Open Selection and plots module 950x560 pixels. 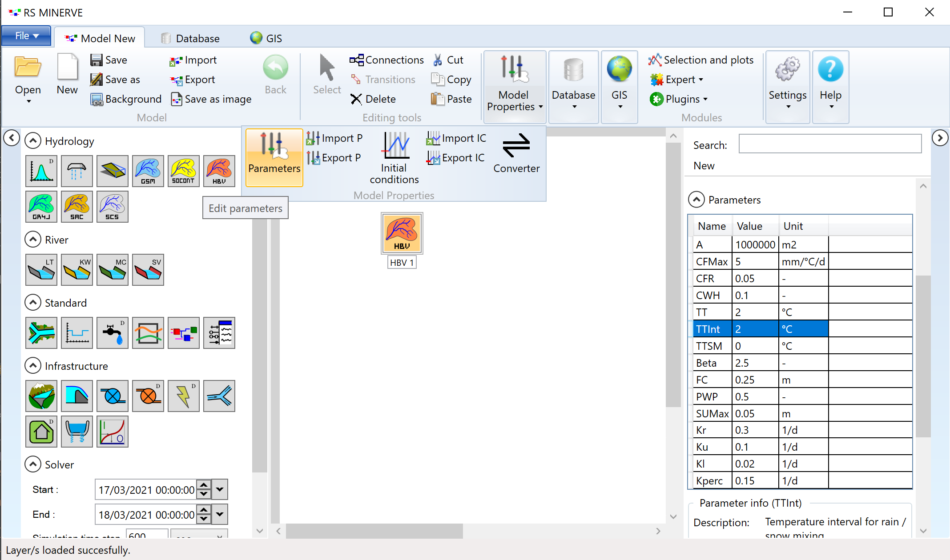[x=701, y=60]
